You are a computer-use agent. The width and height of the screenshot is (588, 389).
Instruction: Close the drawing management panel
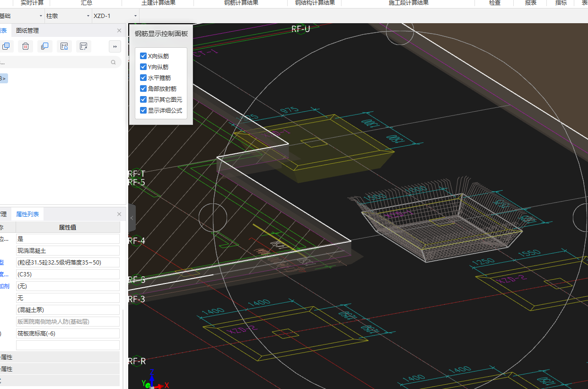pos(119,30)
